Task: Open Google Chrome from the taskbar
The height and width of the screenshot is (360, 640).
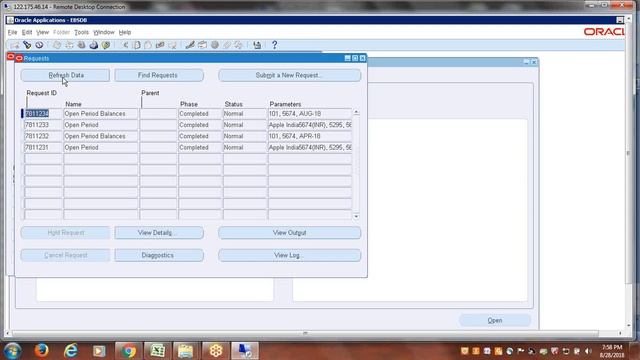Action: (128, 351)
